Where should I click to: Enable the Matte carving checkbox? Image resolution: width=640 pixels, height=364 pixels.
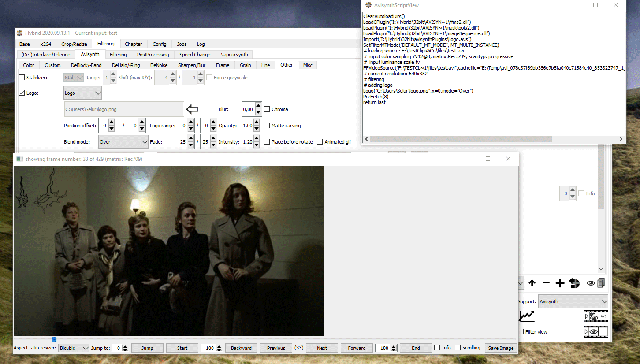click(x=267, y=126)
